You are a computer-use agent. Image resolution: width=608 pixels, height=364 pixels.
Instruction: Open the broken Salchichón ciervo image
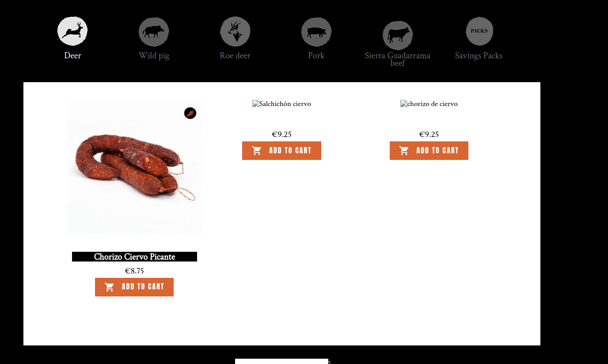point(281,104)
